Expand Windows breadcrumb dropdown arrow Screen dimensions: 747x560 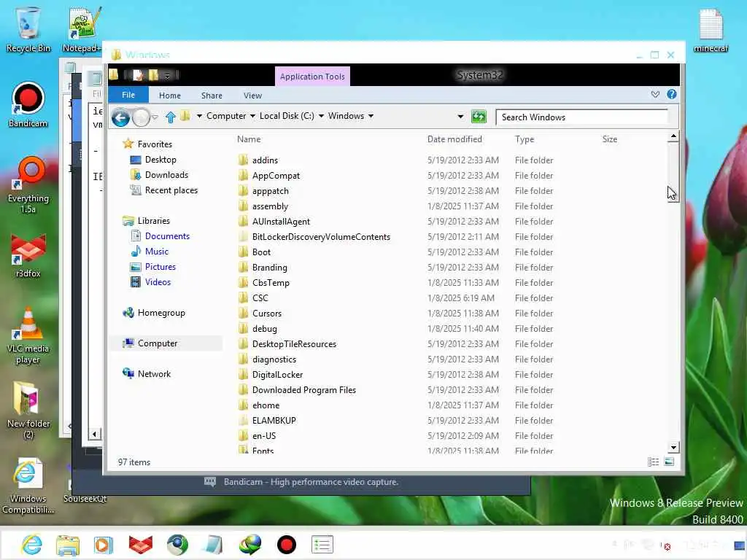click(371, 116)
